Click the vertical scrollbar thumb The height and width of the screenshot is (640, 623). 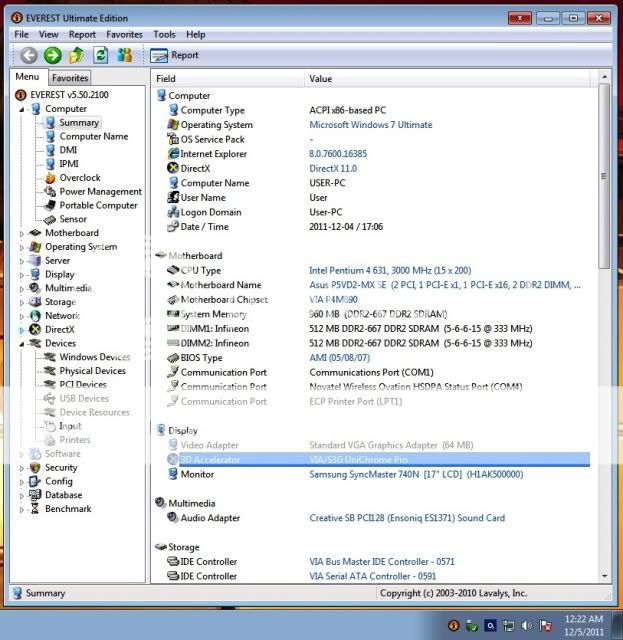[x=605, y=176]
